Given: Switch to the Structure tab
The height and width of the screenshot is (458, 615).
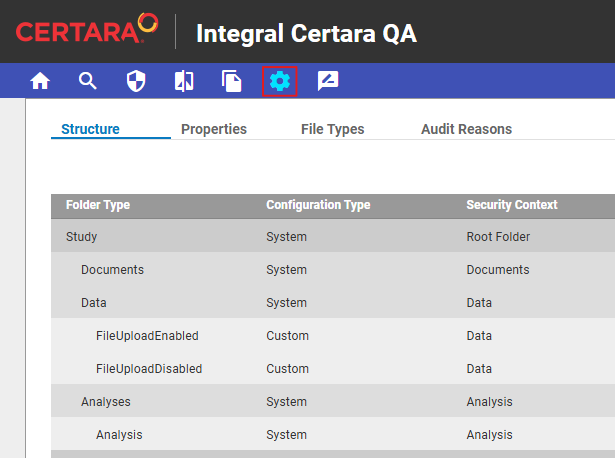Looking at the screenshot, I should (91, 129).
